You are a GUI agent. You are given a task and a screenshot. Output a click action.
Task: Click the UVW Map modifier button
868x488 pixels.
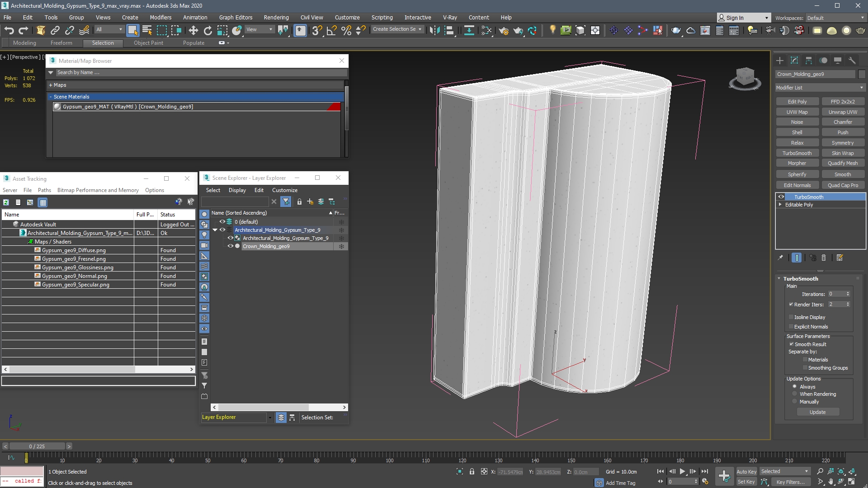pos(797,112)
